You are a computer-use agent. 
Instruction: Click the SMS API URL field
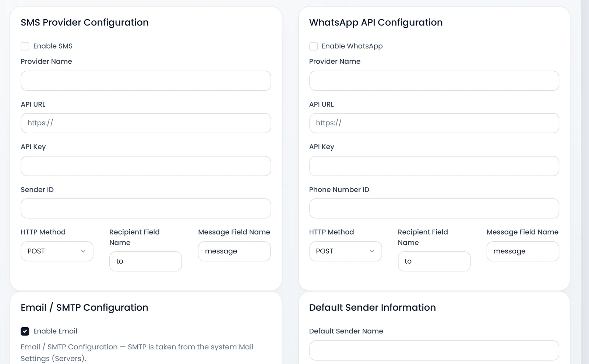click(146, 123)
